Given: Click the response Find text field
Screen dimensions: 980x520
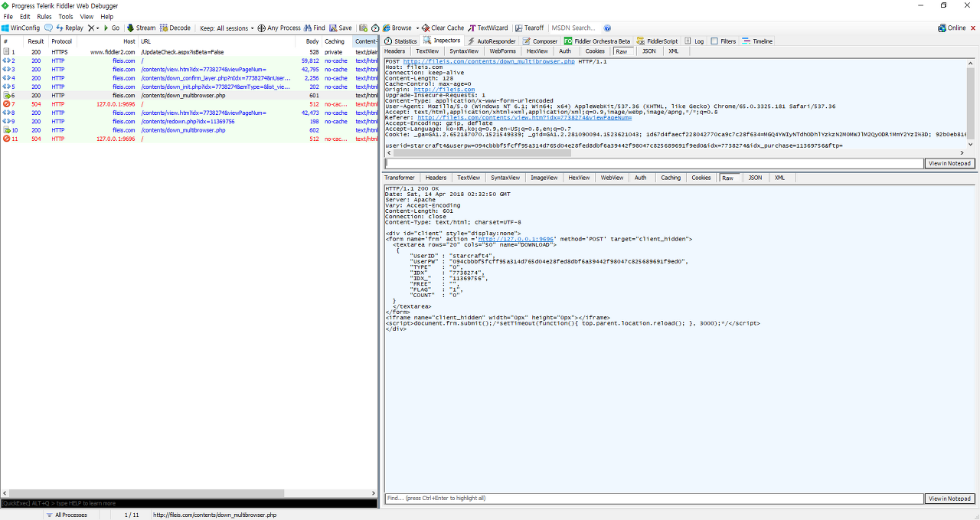Looking at the screenshot, I should click(654, 499).
